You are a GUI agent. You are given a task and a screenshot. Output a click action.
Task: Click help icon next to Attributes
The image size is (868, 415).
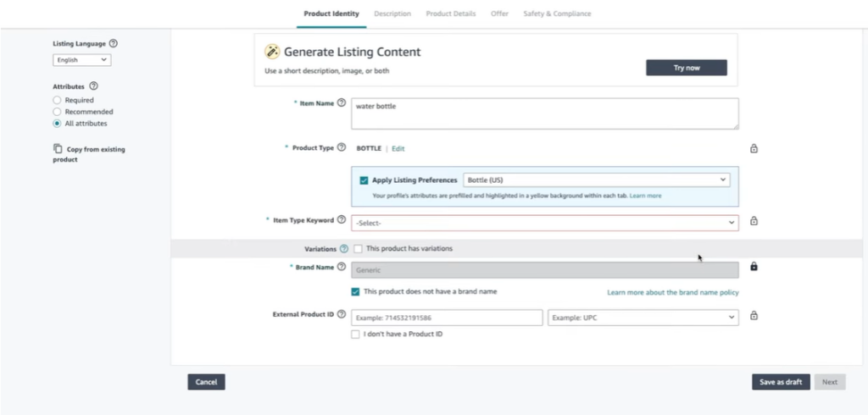click(x=93, y=86)
